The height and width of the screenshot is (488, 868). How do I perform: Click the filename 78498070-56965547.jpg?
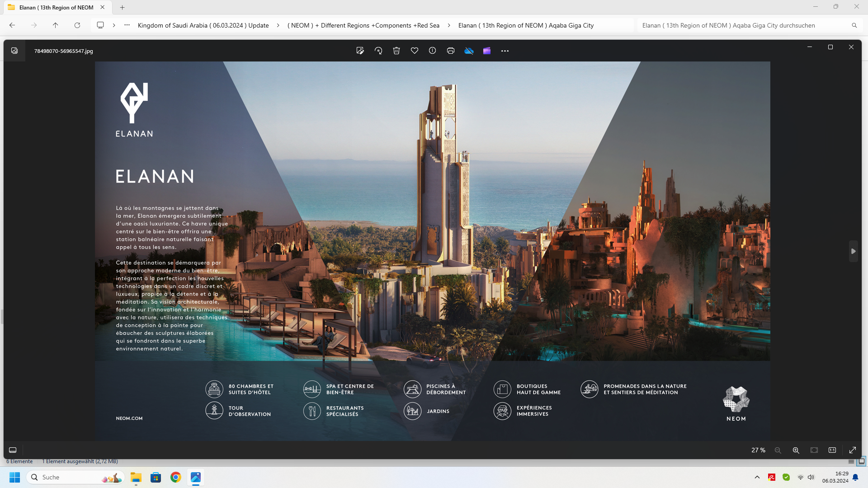click(64, 51)
